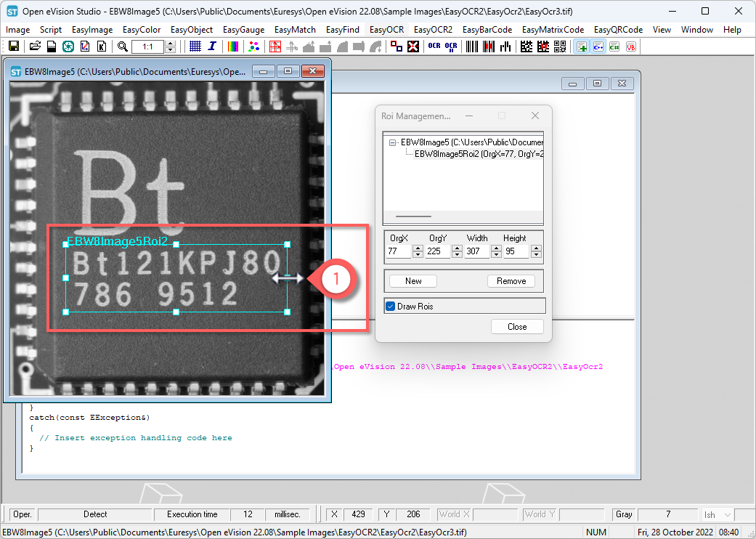Click the plain barcode toolbar icon
This screenshot has width=756, height=539.
point(471,46)
